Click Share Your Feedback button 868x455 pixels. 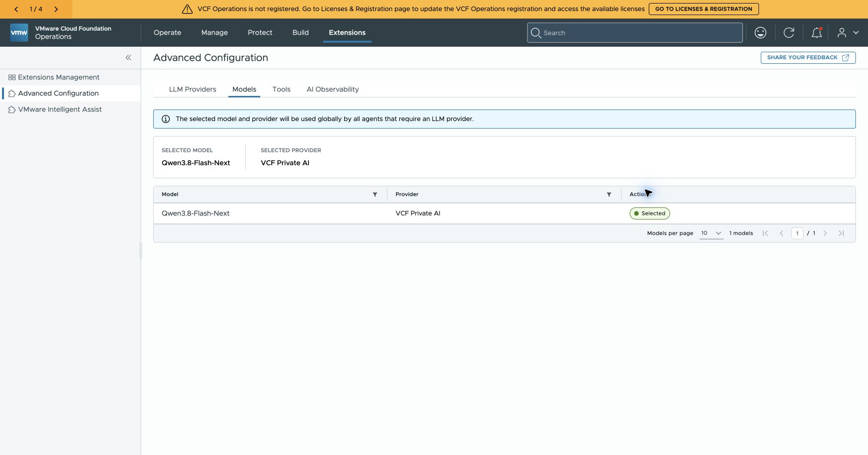click(808, 58)
